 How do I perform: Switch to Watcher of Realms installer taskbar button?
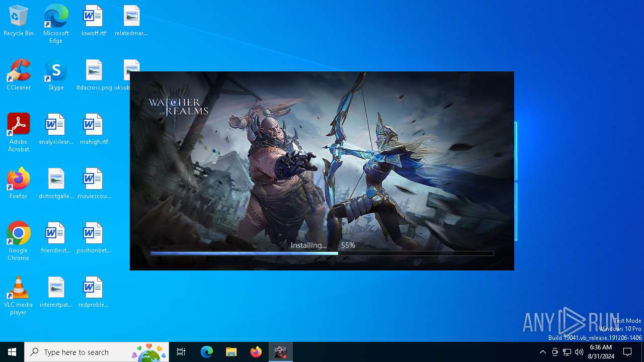[x=281, y=352]
